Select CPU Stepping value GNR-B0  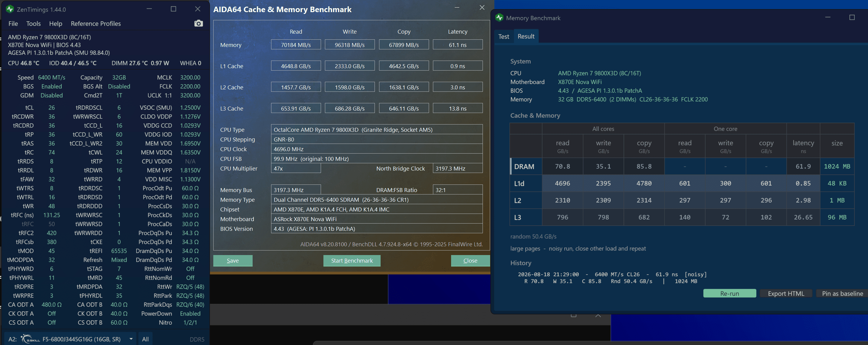click(x=377, y=139)
